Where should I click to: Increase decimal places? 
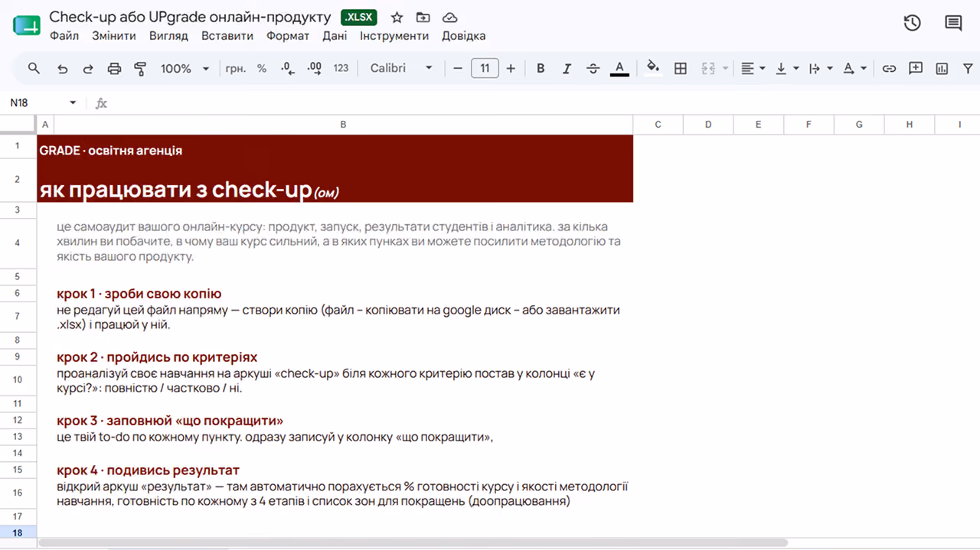click(314, 68)
